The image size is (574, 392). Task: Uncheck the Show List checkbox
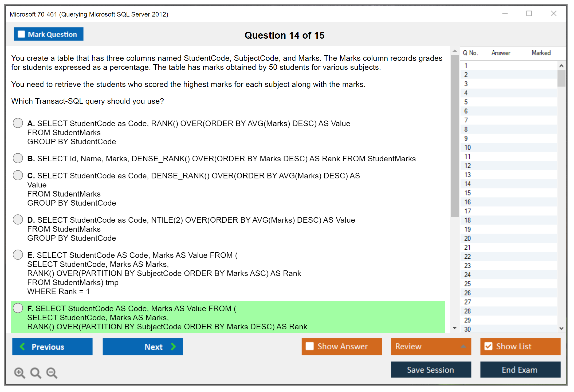(x=488, y=346)
